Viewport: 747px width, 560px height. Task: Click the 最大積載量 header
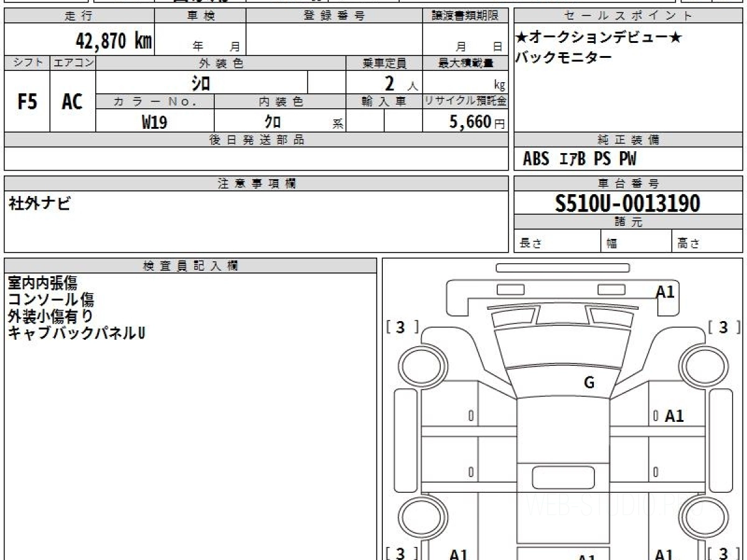pos(466,63)
